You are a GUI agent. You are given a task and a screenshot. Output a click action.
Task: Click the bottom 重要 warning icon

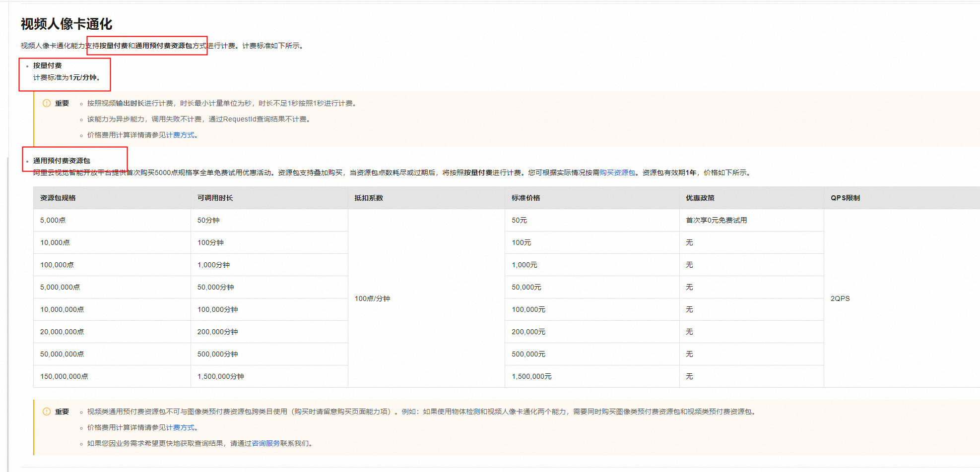47,412
